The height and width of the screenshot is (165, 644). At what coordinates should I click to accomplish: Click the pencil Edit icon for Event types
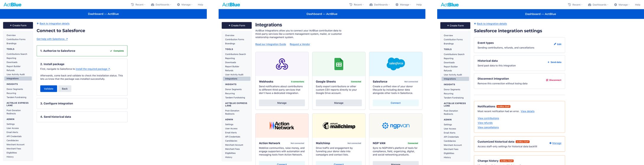click(555, 44)
